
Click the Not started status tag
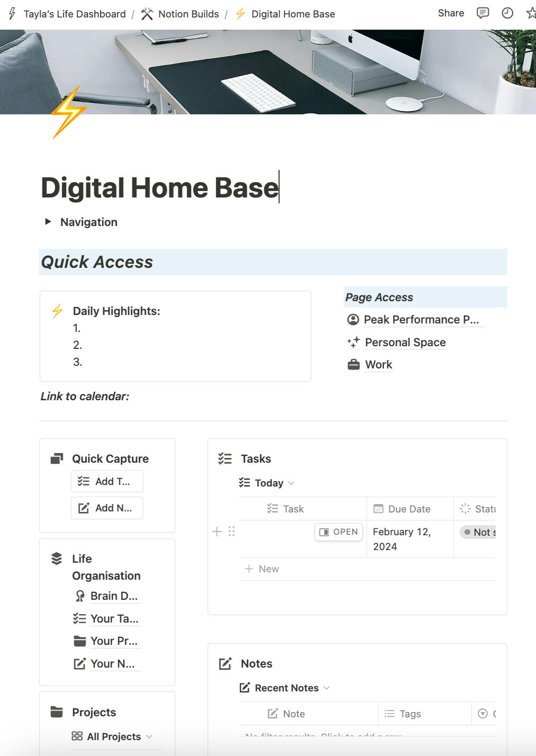click(x=479, y=533)
